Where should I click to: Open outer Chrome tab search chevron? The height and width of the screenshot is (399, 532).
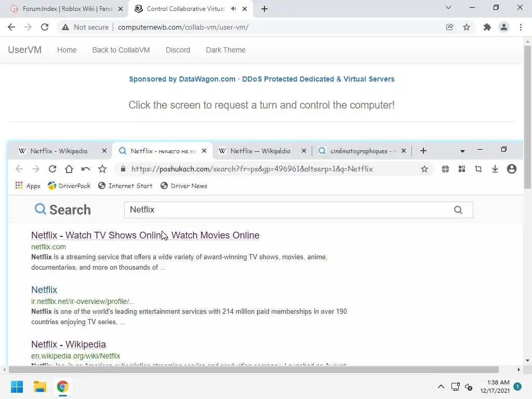coord(448,7)
